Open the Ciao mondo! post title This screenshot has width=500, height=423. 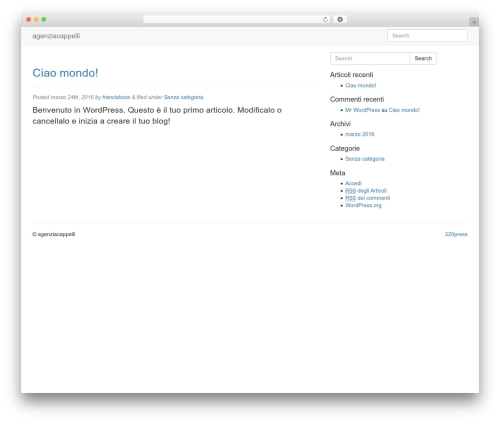pyautogui.click(x=65, y=73)
